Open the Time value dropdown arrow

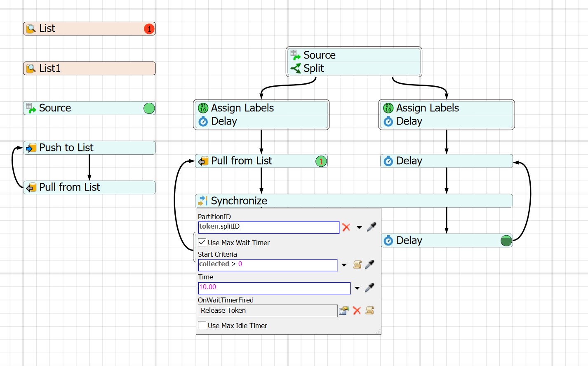click(x=357, y=288)
